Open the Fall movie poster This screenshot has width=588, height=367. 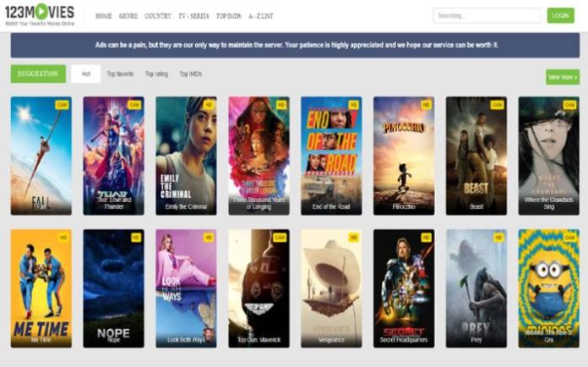pos(41,155)
